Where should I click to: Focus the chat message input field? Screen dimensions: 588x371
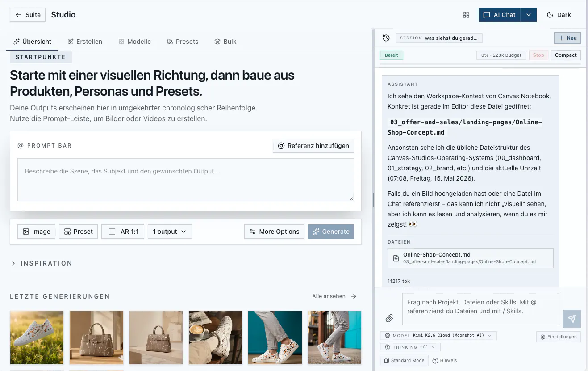[480, 308]
